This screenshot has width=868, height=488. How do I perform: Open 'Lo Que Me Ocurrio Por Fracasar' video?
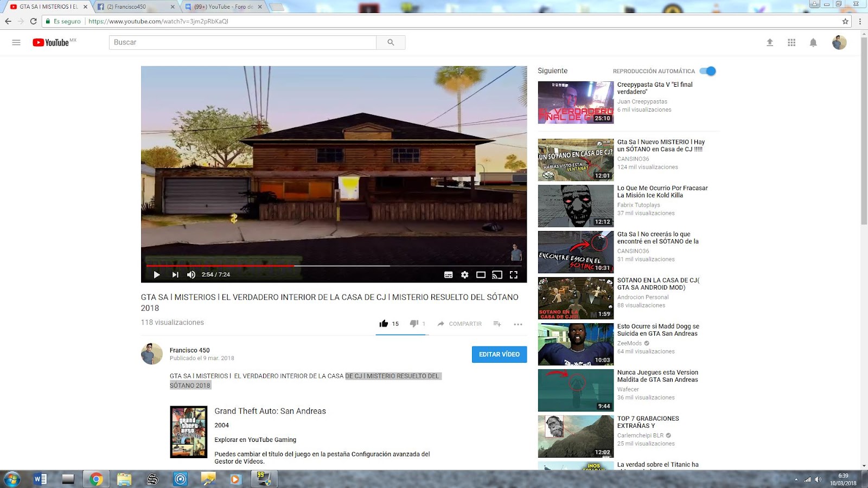pyautogui.click(x=662, y=191)
